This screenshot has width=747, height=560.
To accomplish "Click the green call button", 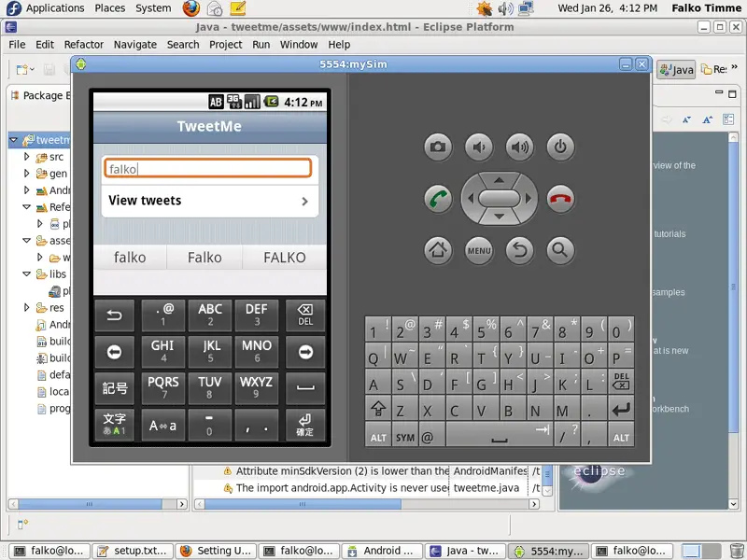I will (438, 199).
